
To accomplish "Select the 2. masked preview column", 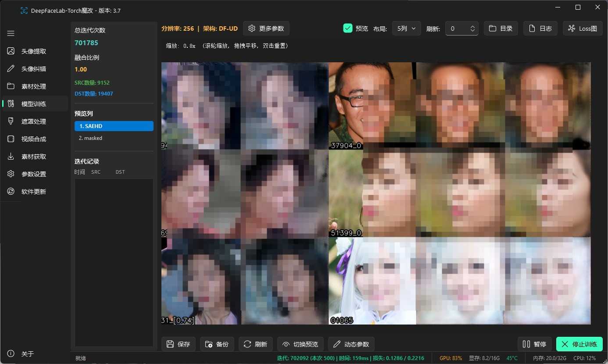I will pos(114,138).
